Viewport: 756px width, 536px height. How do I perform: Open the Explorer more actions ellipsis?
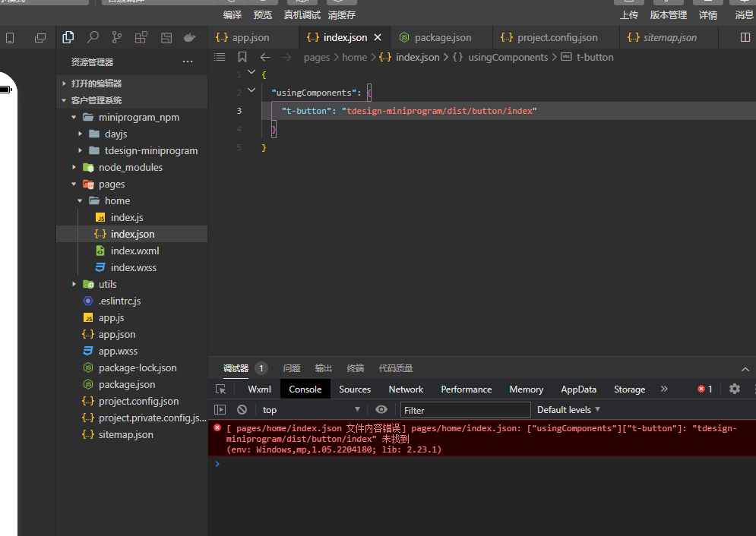coord(188,61)
